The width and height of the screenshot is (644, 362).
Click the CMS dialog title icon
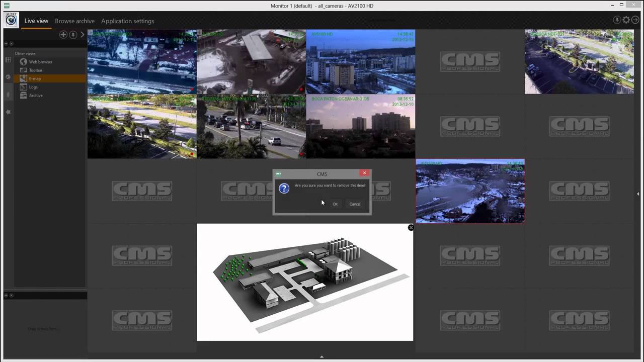(278, 174)
